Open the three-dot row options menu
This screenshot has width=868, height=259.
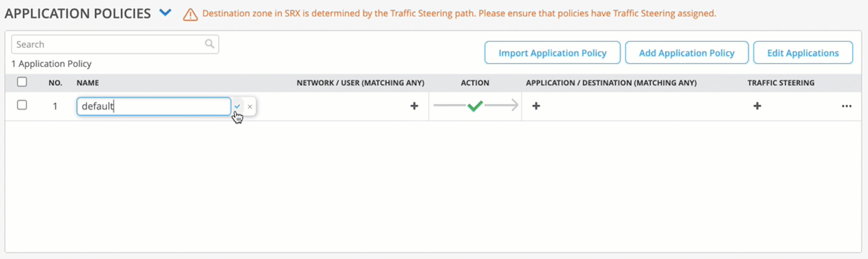846,106
